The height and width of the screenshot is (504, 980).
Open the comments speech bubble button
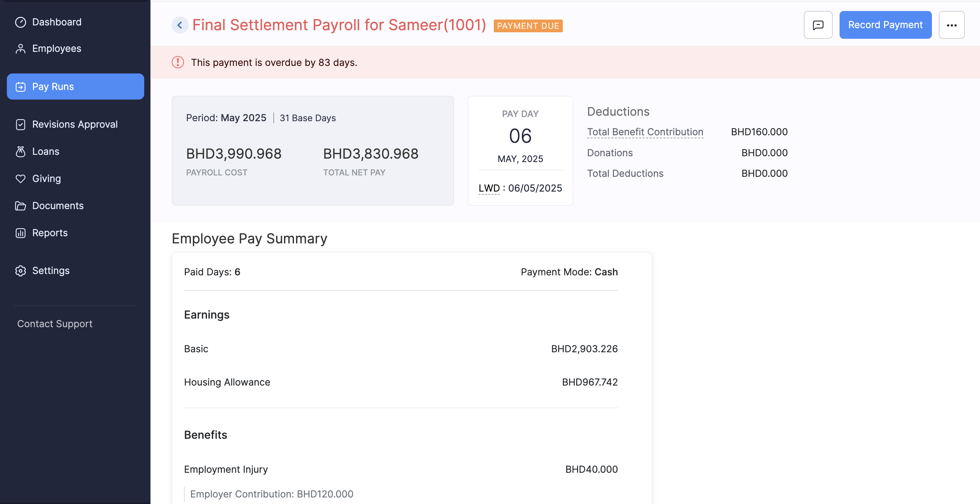[818, 25]
